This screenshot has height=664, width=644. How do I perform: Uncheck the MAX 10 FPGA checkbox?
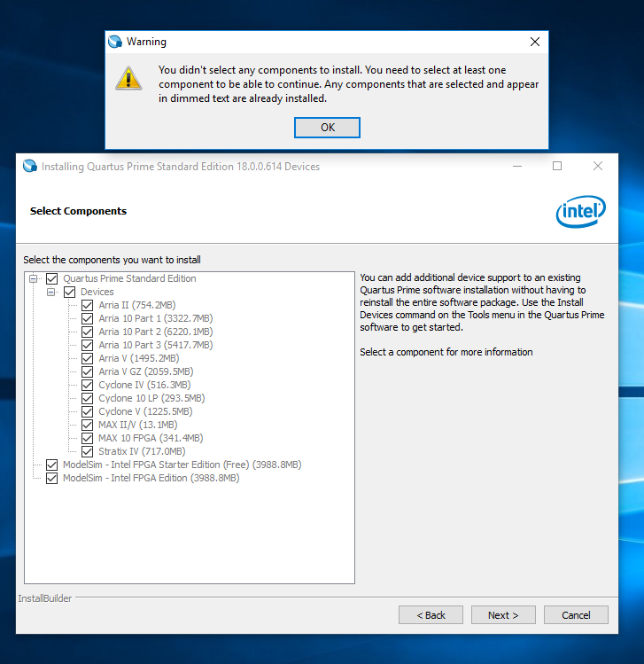coord(87,438)
